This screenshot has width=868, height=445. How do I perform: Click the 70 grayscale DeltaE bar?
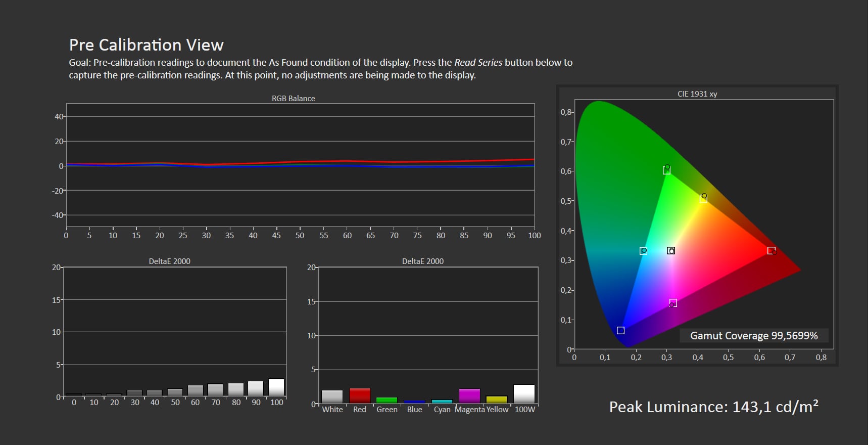[215, 390]
